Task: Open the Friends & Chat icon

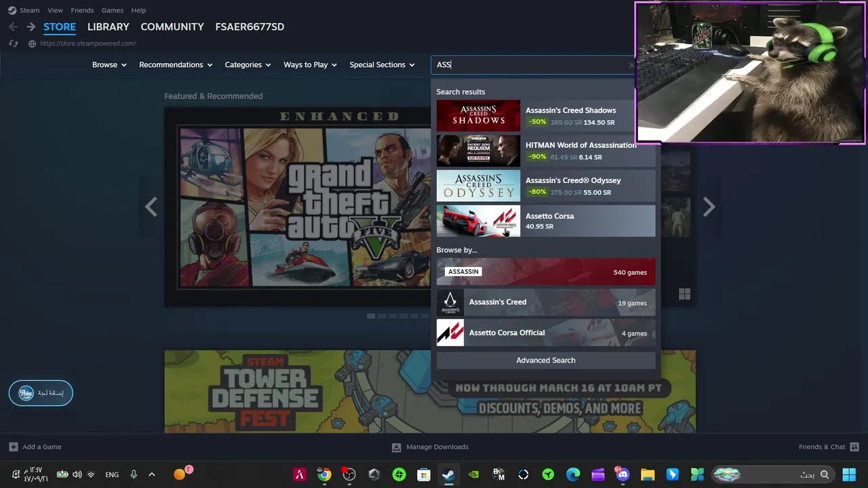Action: (x=854, y=447)
